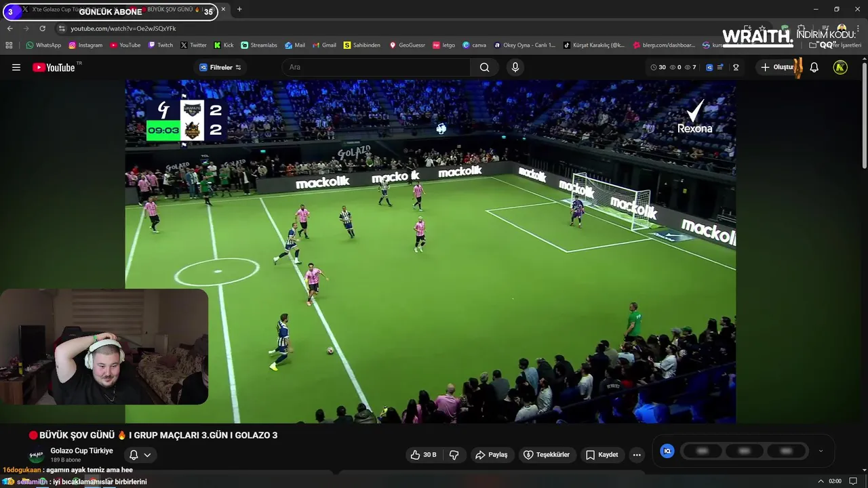The image size is (868, 488).
Task: Expand the vidIQ panel chevron
Action: point(821,451)
